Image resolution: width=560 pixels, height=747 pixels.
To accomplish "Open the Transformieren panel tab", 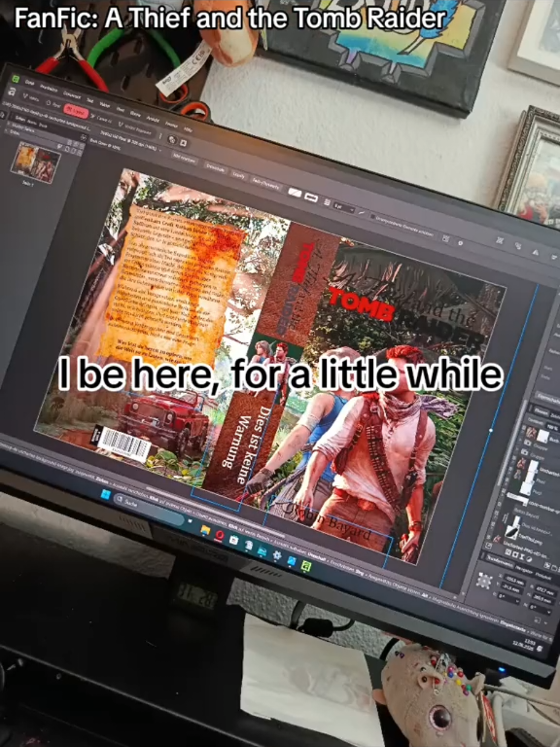I will pos(500,561).
